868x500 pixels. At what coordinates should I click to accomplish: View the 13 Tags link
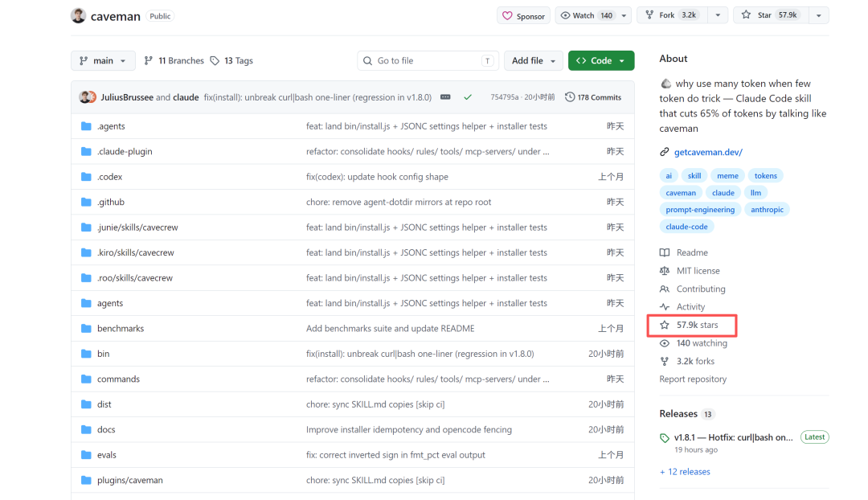pos(231,60)
